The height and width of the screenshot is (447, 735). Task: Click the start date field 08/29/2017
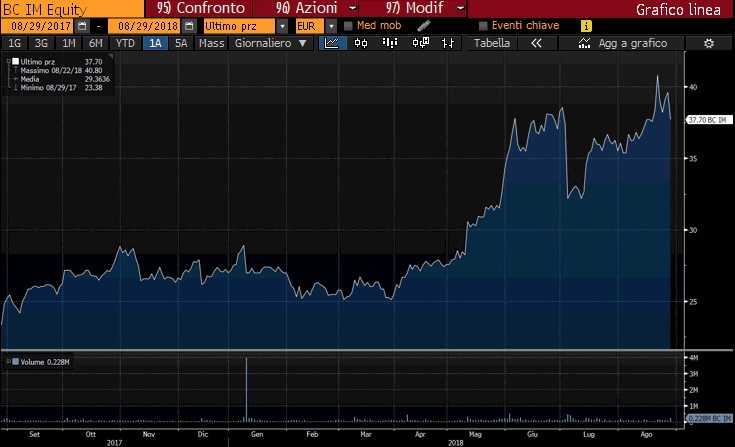(38, 26)
